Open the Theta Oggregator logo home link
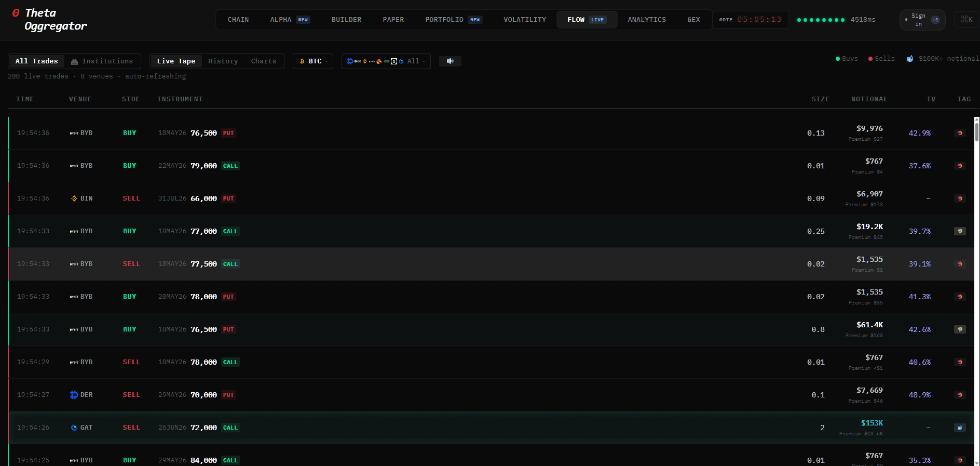The height and width of the screenshot is (466, 980). click(x=49, y=20)
